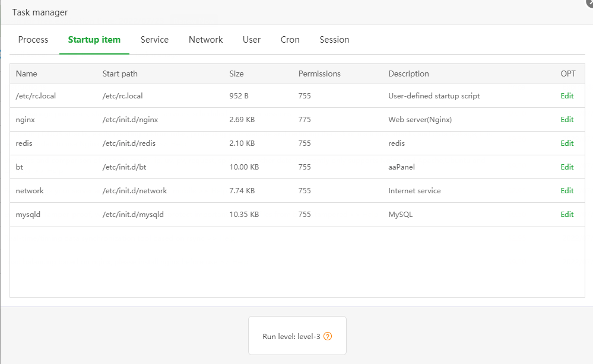Image resolution: width=593 pixels, height=364 pixels.
Task: View the Session tab
Action: (x=334, y=40)
